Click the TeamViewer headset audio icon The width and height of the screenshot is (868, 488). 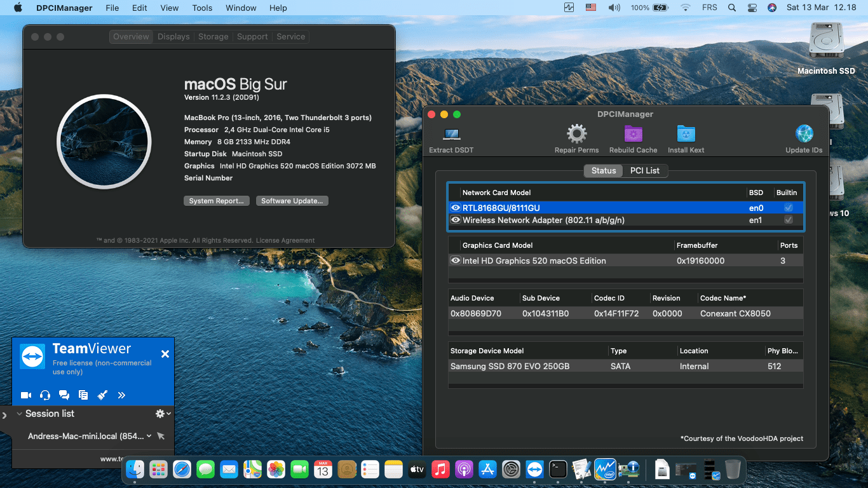[45, 395]
